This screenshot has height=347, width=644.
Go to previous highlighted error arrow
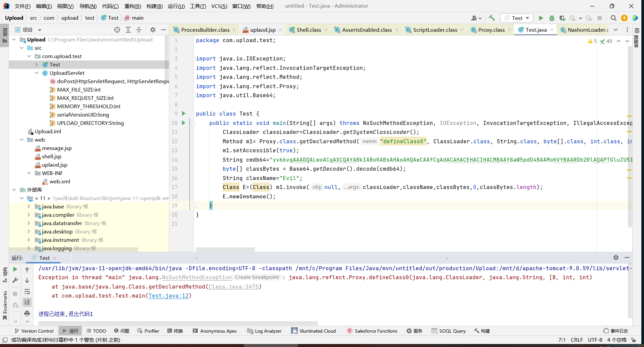619,41
